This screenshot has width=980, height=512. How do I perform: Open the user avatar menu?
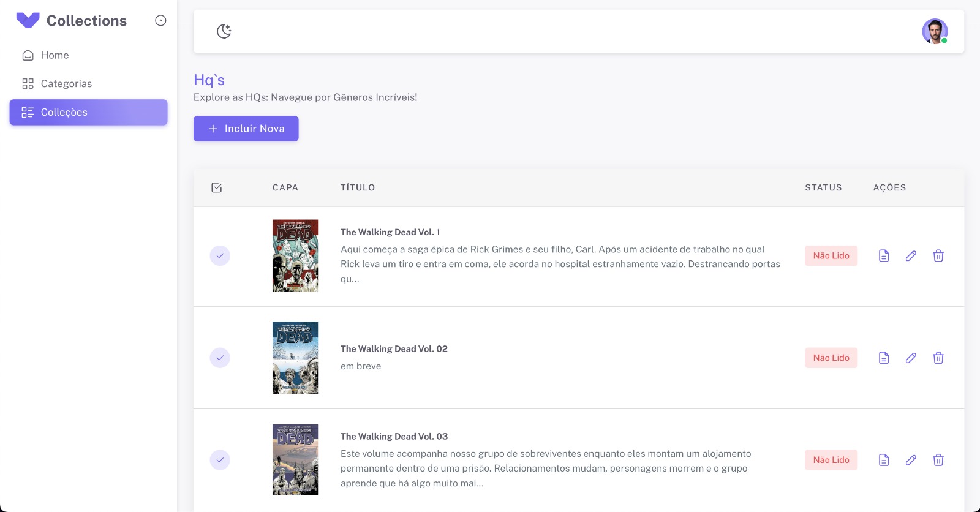[935, 31]
